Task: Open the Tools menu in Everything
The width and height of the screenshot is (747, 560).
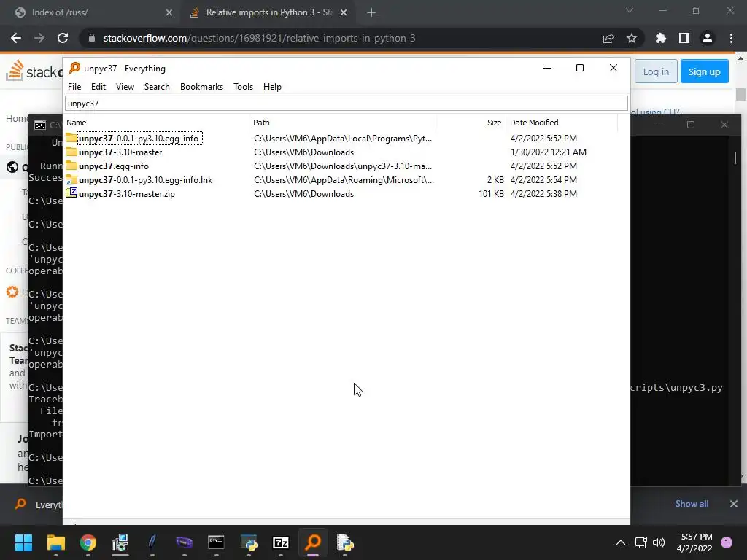Action: [243, 87]
